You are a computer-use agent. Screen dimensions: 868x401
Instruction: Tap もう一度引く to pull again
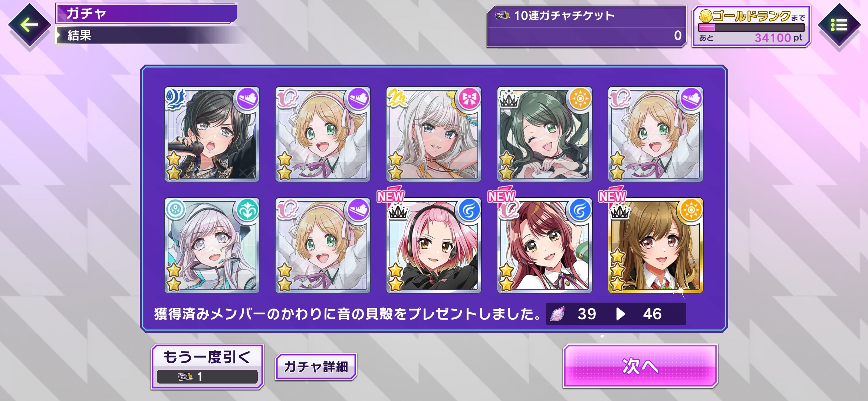pyautogui.click(x=207, y=366)
